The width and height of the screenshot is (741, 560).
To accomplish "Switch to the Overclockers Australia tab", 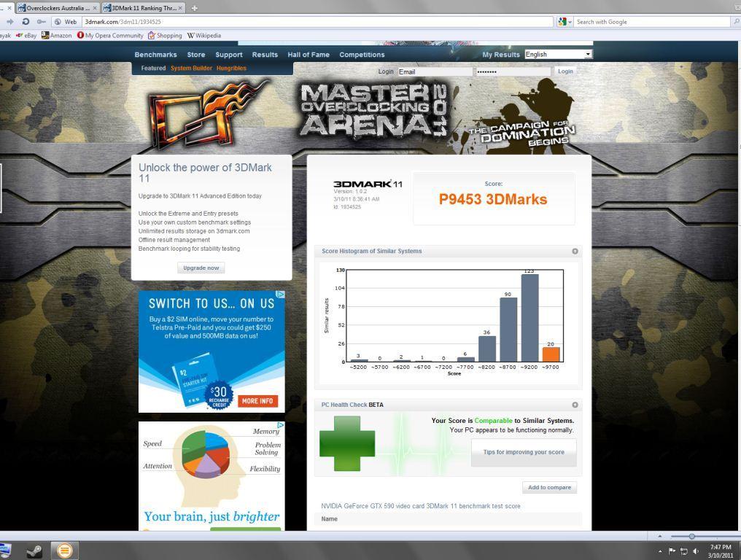I will 57,8.
